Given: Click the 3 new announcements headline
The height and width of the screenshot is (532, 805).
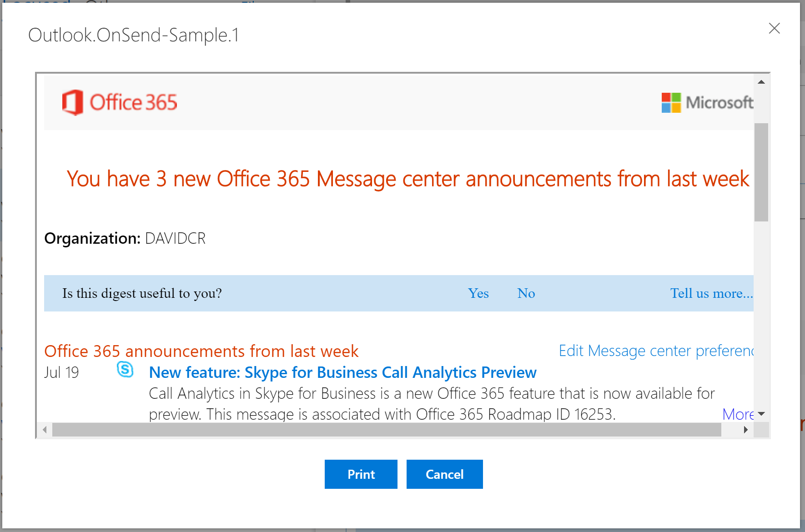Looking at the screenshot, I should click(408, 179).
